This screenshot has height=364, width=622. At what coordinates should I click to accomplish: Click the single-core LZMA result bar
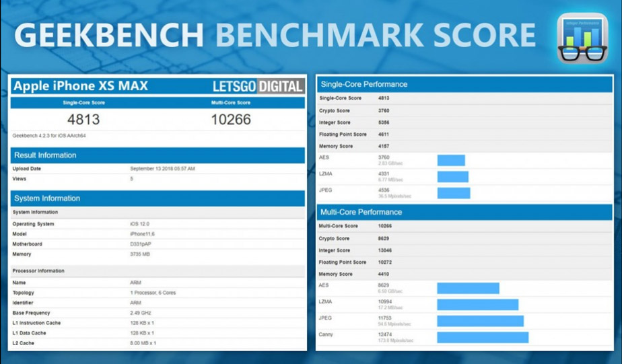coord(452,177)
